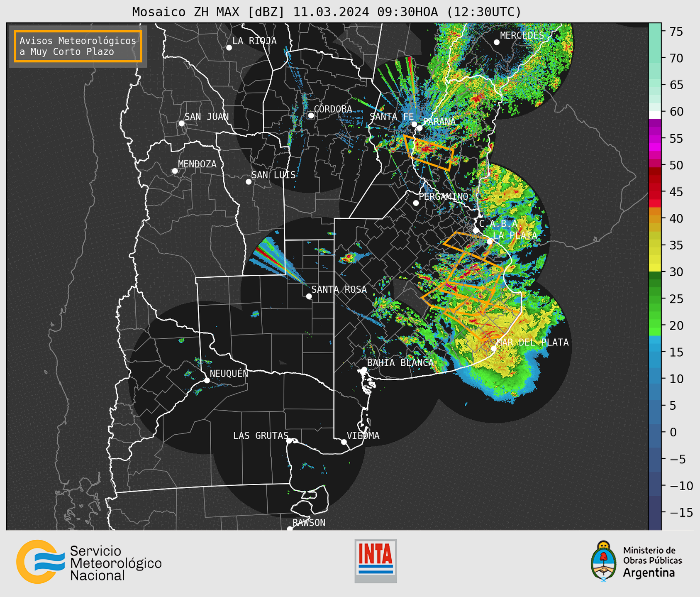Click the MENDOZA label text

(197, 164)
